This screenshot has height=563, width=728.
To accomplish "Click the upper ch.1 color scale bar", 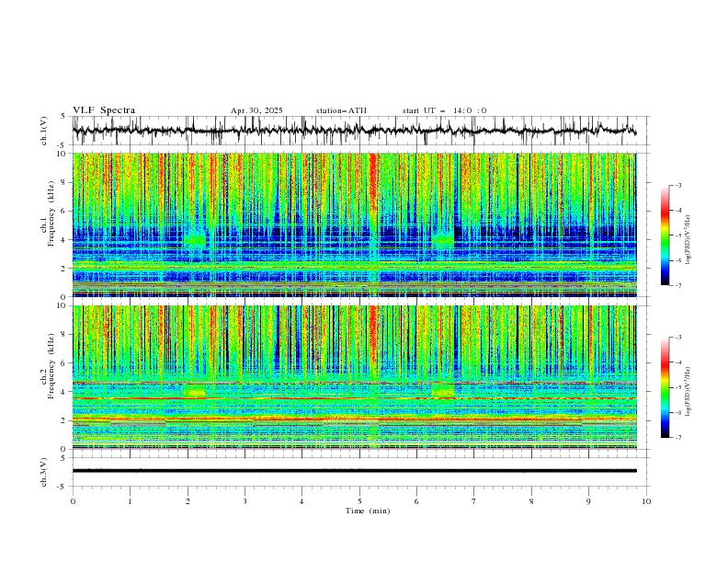I will point(665,236).
